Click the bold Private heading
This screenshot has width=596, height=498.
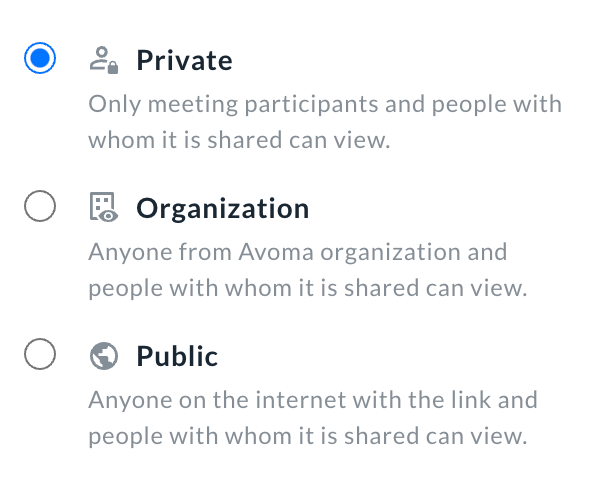pyautogui.click(x=184, y=60)
